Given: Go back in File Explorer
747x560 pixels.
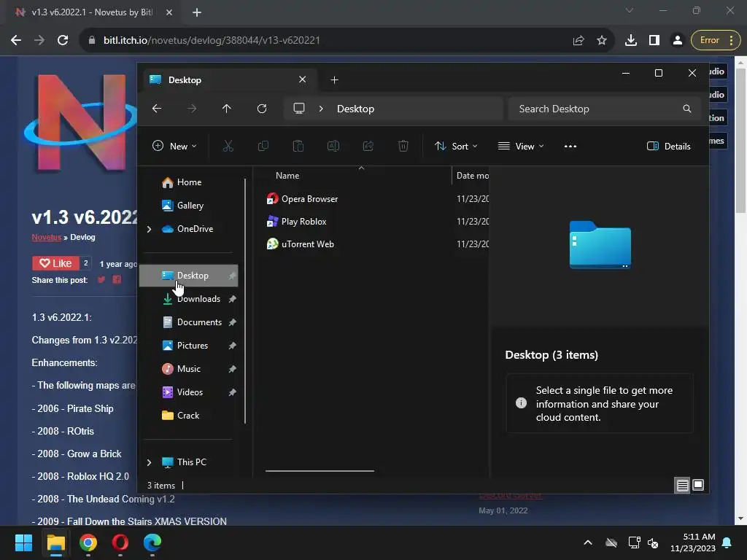Looking at the screenshot, I should tap(157, 109).
